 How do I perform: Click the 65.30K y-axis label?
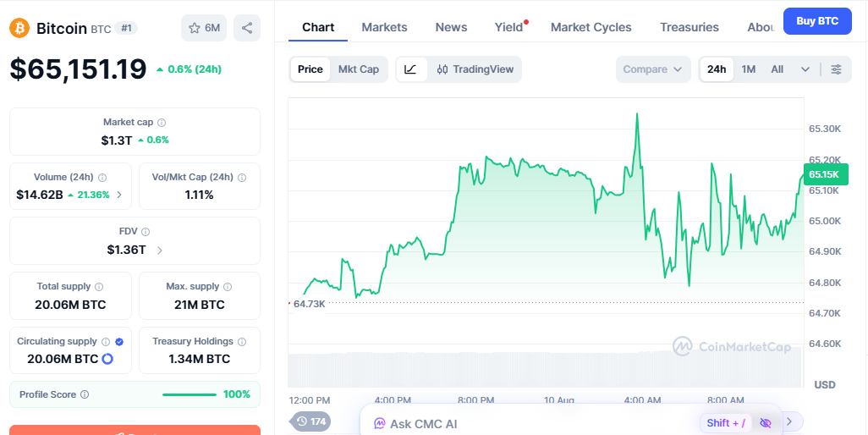pyautogui.click(x=825, y=129)
